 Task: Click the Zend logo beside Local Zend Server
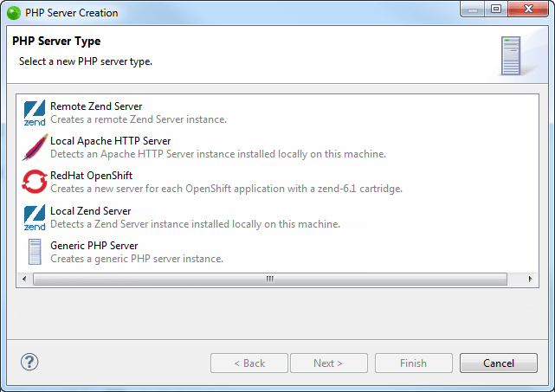[35, 217]
